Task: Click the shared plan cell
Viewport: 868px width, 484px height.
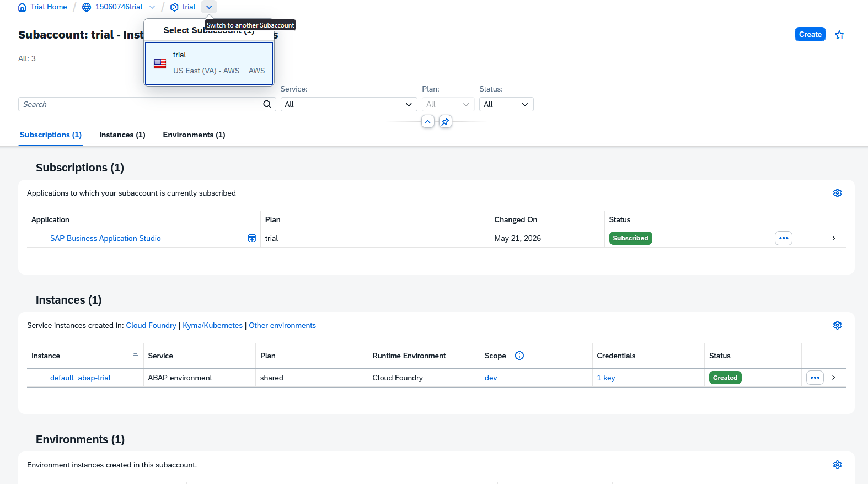Action: click(272, 378)
